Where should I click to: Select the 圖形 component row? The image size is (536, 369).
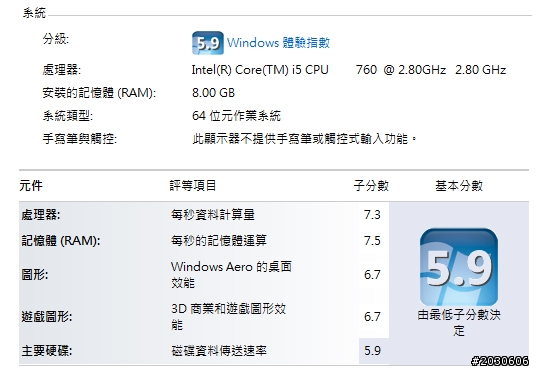coord(204,275)
